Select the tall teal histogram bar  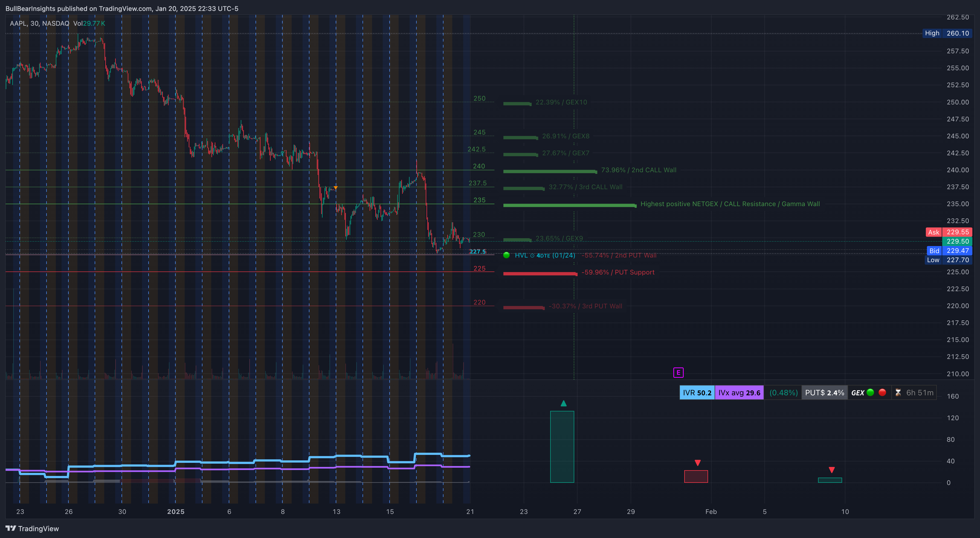pyautogui.click(x=562, y=446)
